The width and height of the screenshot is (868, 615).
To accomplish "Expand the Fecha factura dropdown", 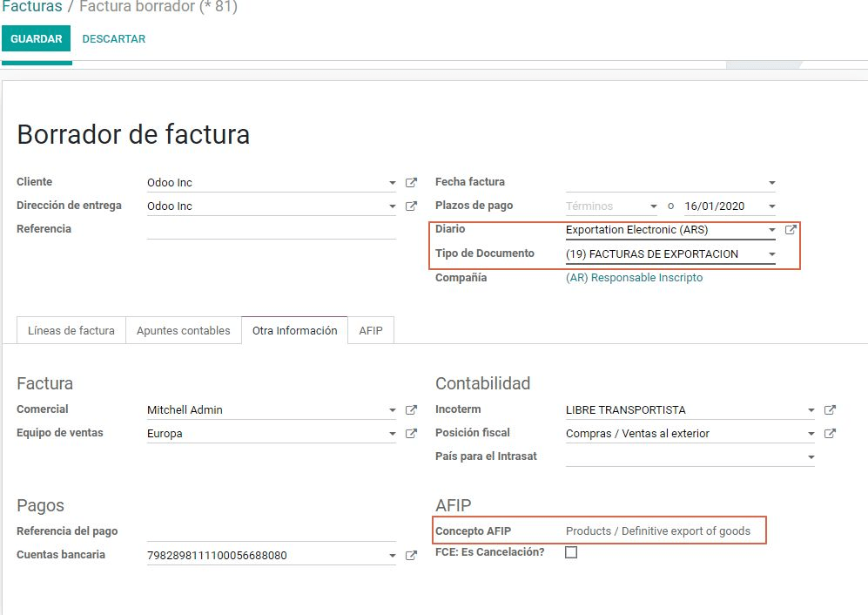I will pos(771,183).
